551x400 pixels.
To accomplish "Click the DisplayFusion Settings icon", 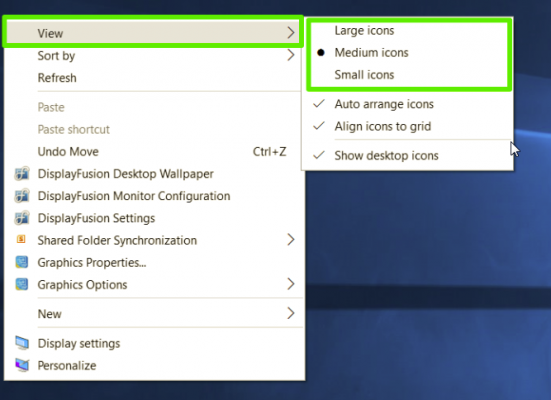I will (22, 218).
